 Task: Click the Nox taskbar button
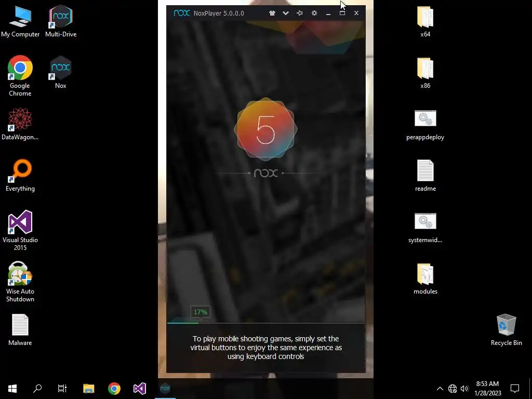point(165,389)
